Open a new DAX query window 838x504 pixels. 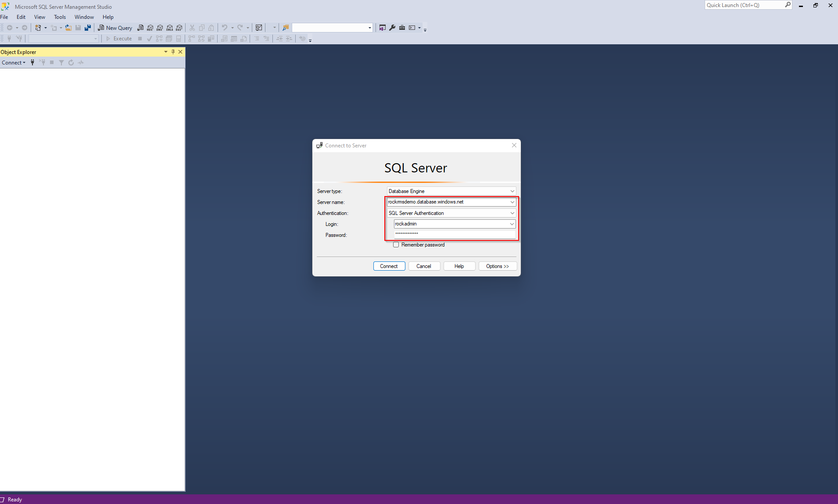[179, 28]
